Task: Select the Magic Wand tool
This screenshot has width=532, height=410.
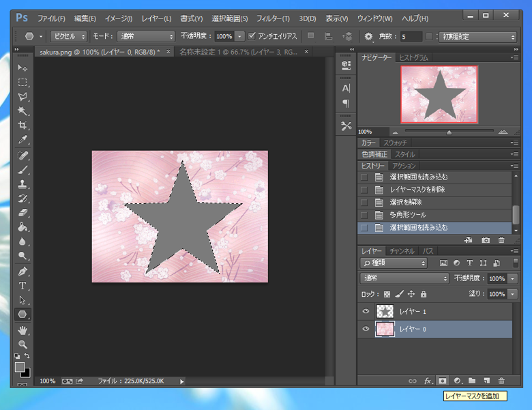Action: (23, 111)
